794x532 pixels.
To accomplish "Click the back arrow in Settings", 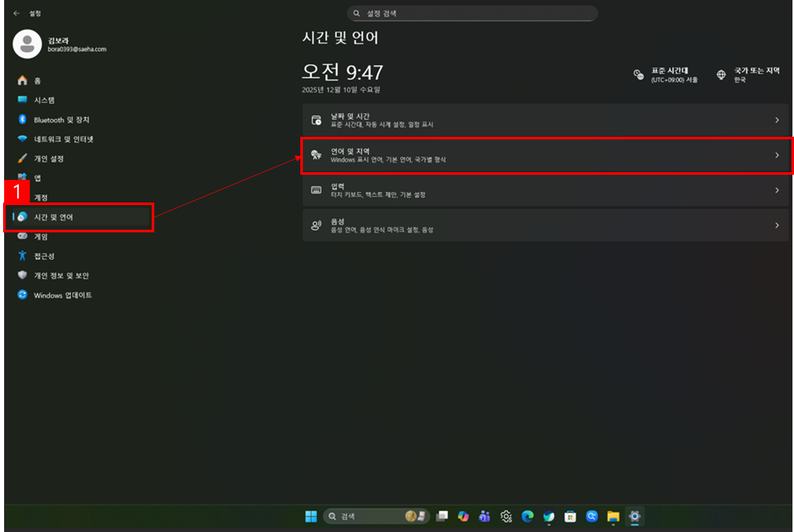I will (16, 13).
